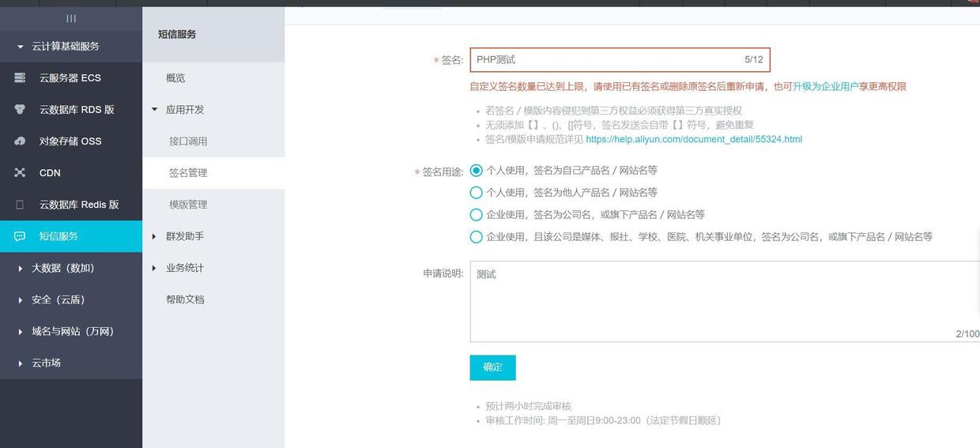The width and height of the screenshot is (980, 448).
Task: Select 企业使用 媒体、报社、学校 radio option
Action: [476, 236]
